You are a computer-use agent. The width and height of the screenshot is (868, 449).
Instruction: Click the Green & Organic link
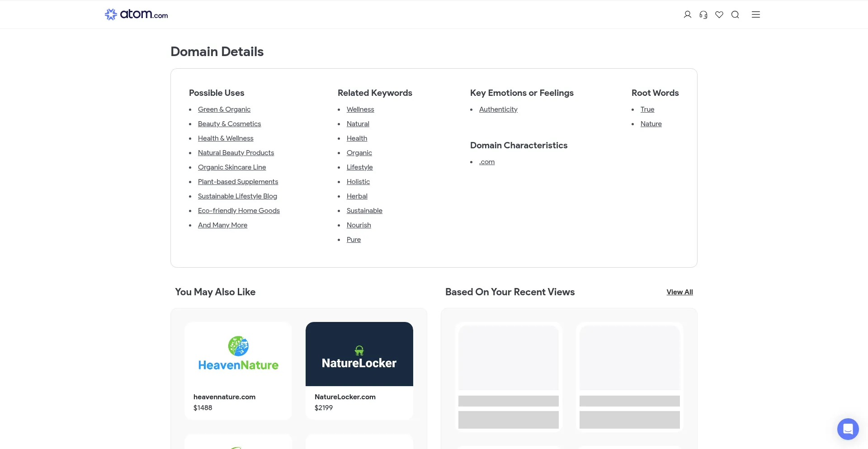click(x=224, y=109)
